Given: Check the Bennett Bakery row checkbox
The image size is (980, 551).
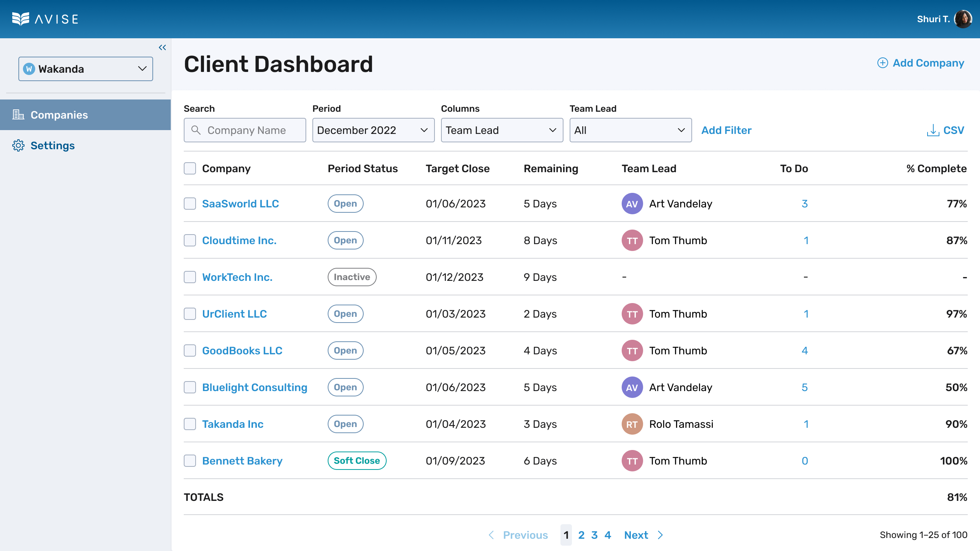Looking at the screenshot, I should (x=189, y=461).
